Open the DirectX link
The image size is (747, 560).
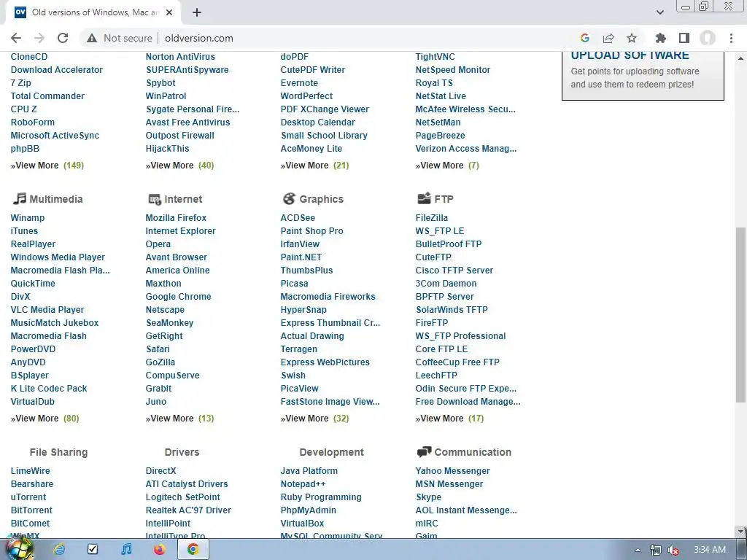[x=160, y=470]
